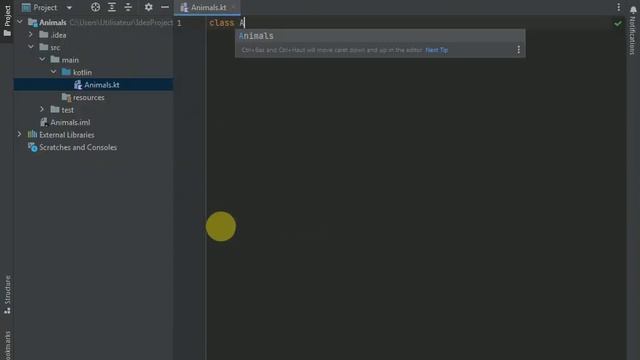Click line number 1 in the gutter
The width and height of the screenshot is (640, 360).
tap(179, 23)
